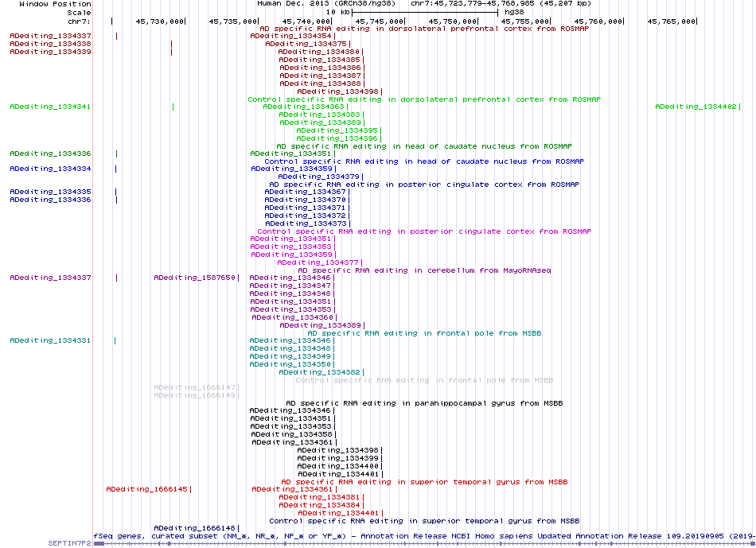Viewport: 756px width, 548px height.
Task: Open details for ADediting_1334387
Action: pos(320,76)
